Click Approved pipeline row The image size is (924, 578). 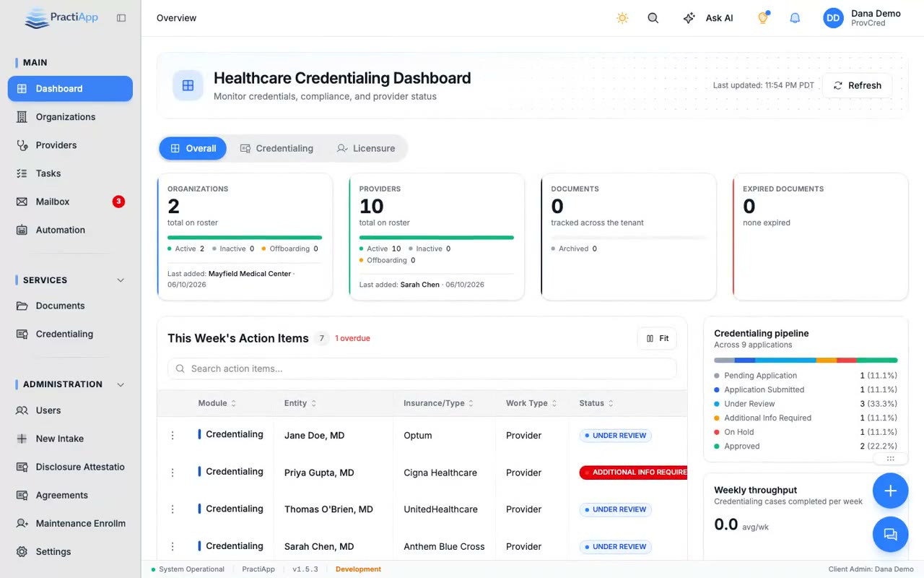[x=806, y=447]
